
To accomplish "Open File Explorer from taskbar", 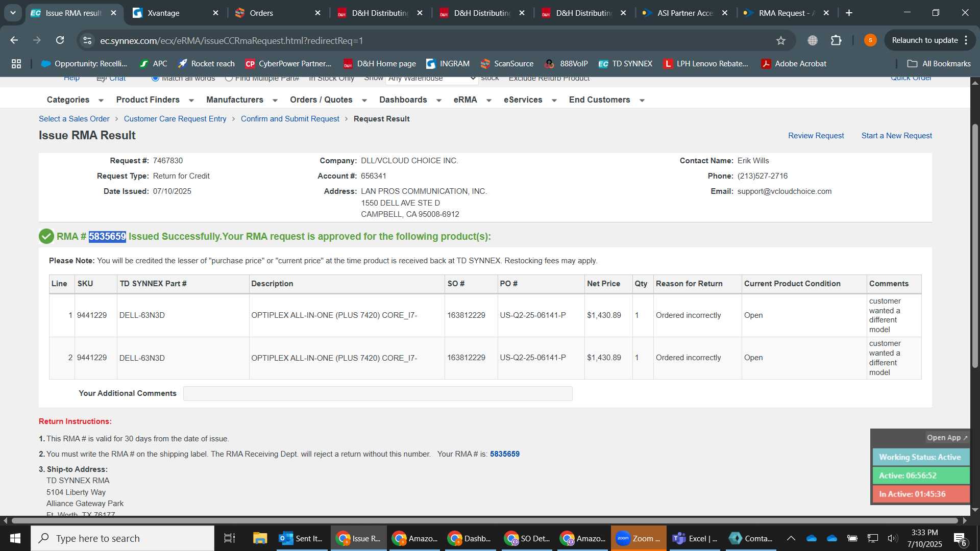I will pyautogui.click(x=260, y=538).
